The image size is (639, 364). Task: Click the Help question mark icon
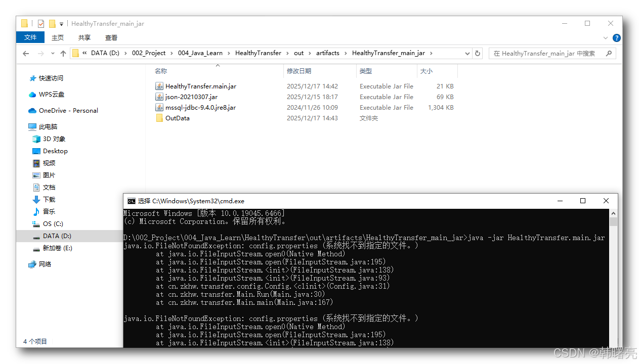coord(616,37)
